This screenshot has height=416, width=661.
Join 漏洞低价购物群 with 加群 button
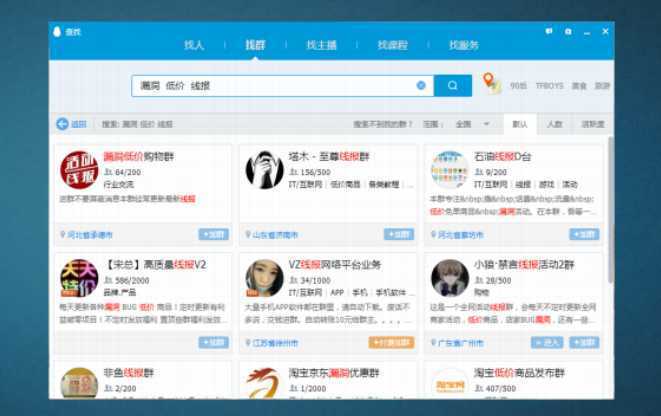coord(214,234)
